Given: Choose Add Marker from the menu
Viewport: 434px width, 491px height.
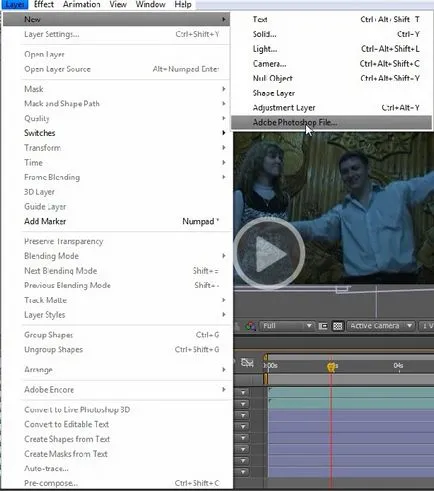Looking at the screenshot, I should (x=116, y=221).
